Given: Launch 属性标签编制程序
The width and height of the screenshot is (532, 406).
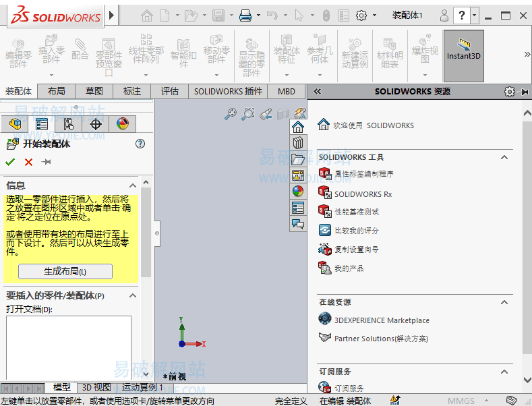Looking at the screenshot, I should coord(356,174).
